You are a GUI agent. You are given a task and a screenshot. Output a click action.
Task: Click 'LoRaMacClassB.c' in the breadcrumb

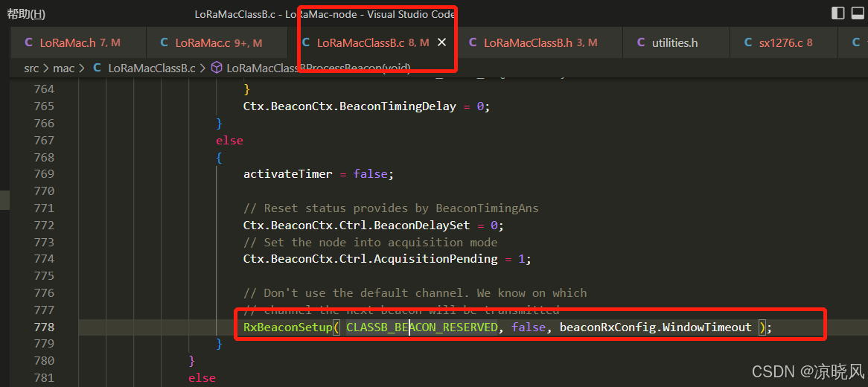pos(152,68)
